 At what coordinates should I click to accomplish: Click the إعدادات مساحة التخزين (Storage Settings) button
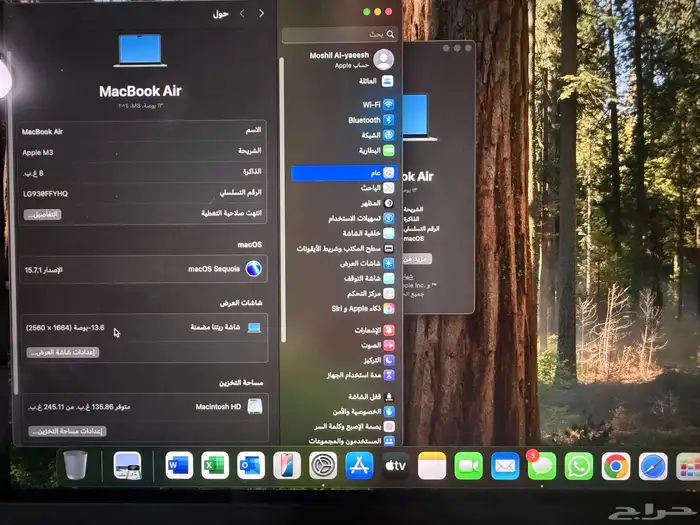tap(67, 431)
